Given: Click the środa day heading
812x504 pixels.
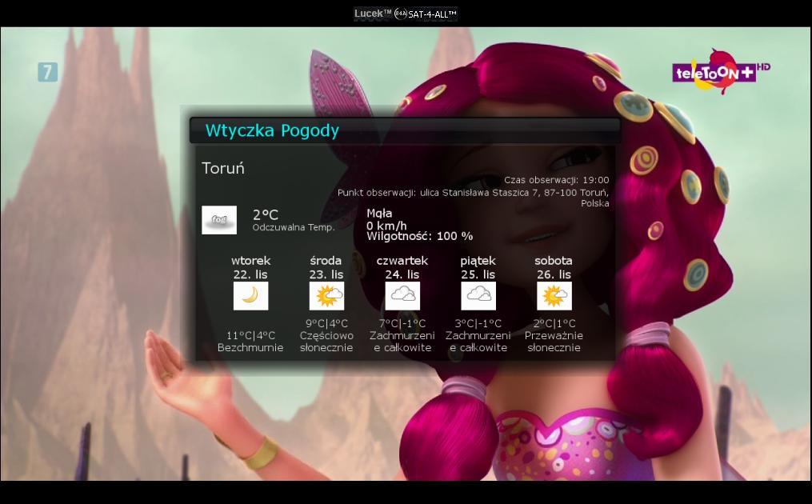Looking at the screenshot, I should click(326, 261).
